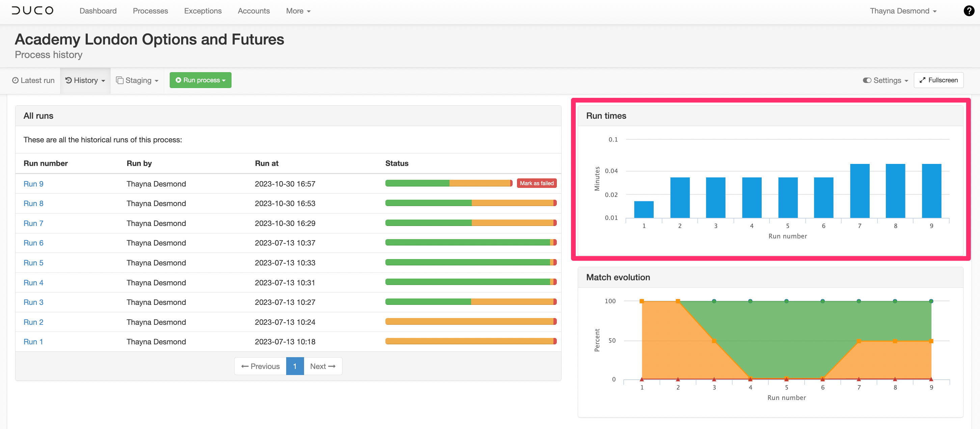
Task: Click the green Run process button
Action: [x=200, y=80]
